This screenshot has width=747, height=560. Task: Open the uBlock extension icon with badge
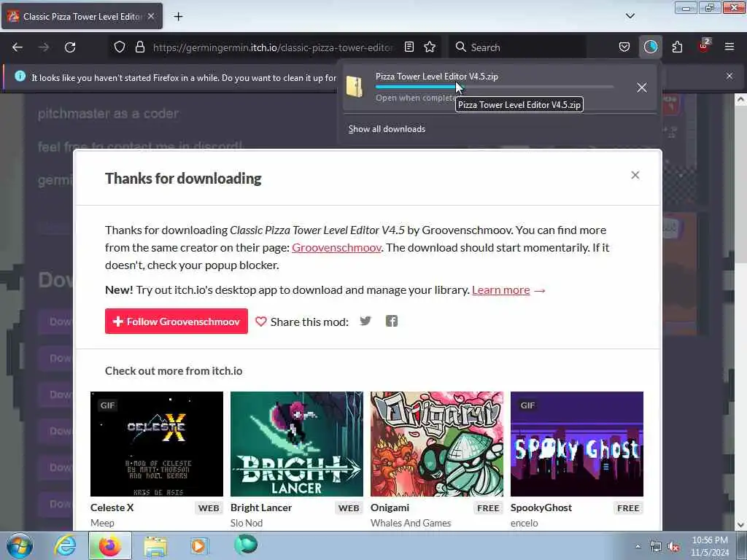pyautogui.click(x=704, y=46)
